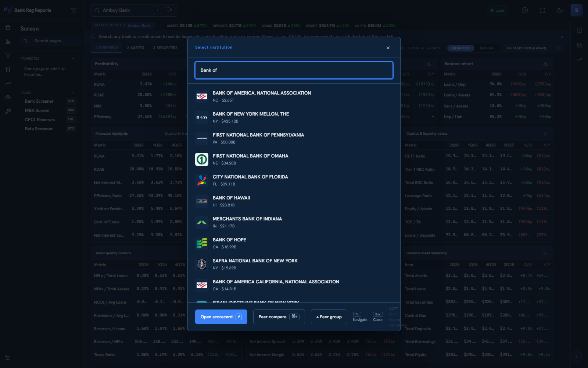
Task: Click the Safra National Bank logo
Action: 202,264
